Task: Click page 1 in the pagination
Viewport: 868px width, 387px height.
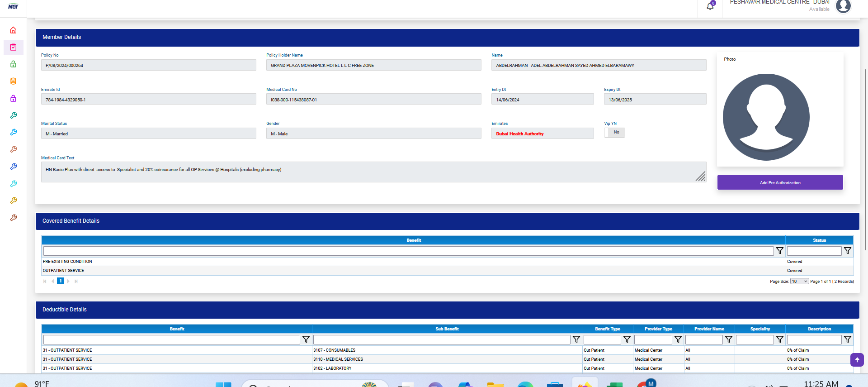Action: point(61,281)
